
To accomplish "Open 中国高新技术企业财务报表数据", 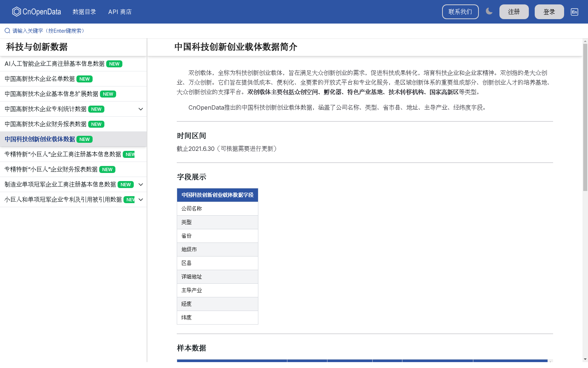I will 46,124.
